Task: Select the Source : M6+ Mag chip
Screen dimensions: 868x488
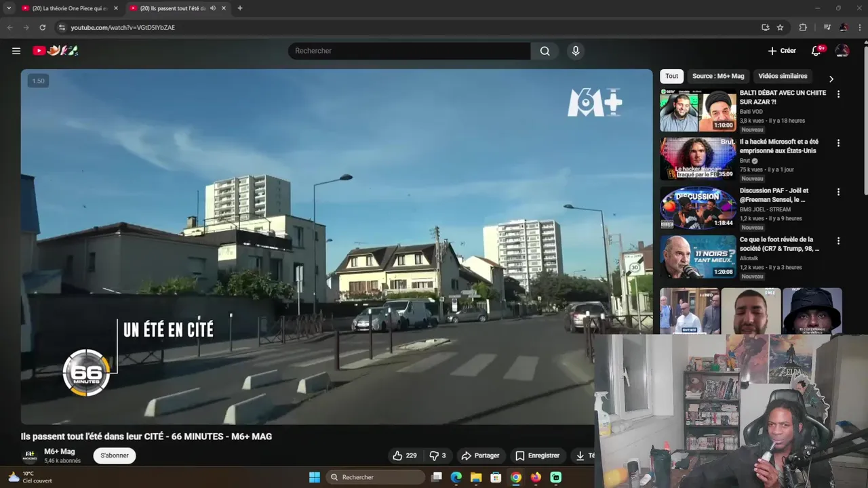Action: (x=718, y=76)
